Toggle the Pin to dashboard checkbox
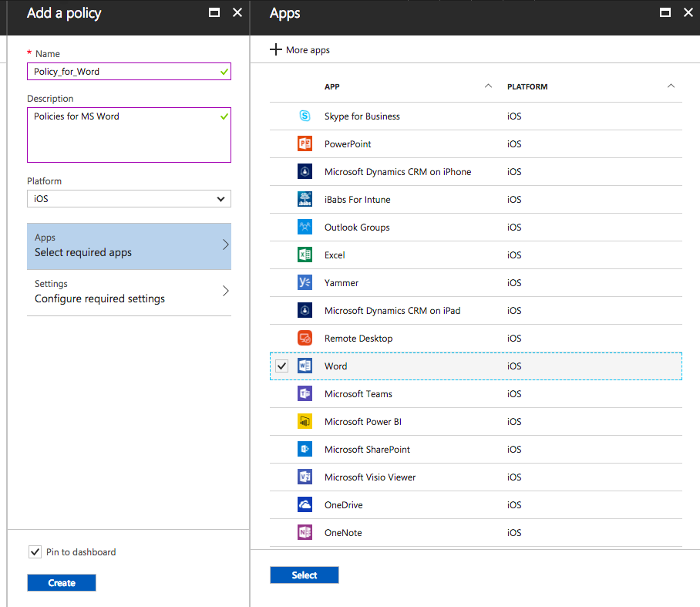 [35, 552]
